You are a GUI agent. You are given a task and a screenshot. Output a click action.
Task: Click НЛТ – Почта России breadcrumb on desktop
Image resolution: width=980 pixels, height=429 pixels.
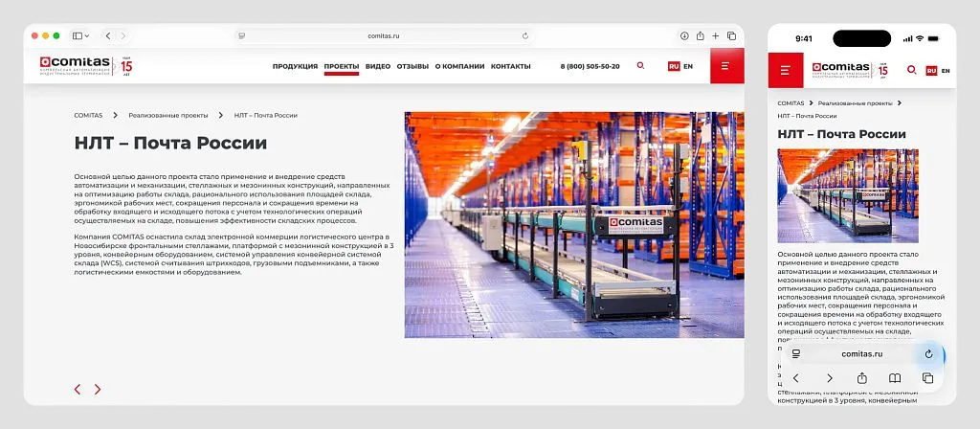pyautogui.click(x=266, y=115)
